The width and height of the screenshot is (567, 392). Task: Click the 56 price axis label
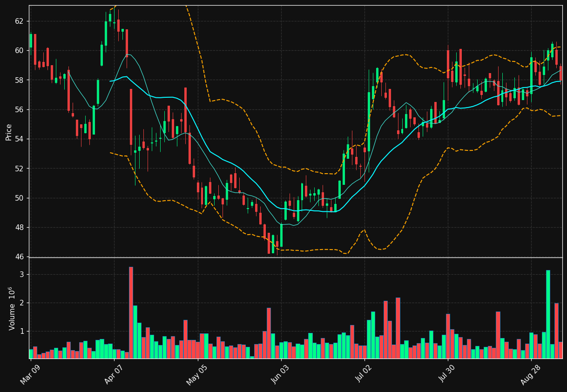click(x=20, y=109)
